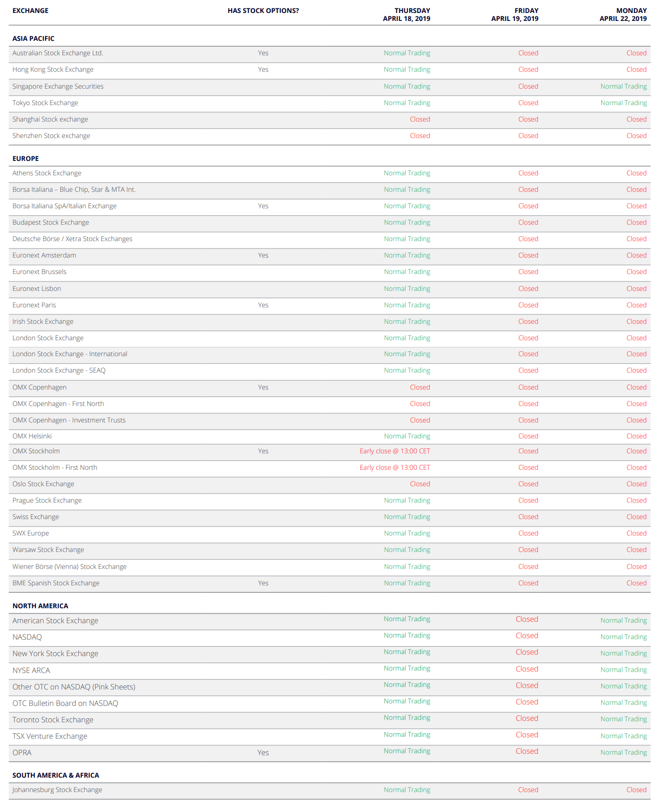Click Thursday Closed cell for Shanghai Stock exchange
Screen dimensions: 661x812
click(x=420, y=119)
